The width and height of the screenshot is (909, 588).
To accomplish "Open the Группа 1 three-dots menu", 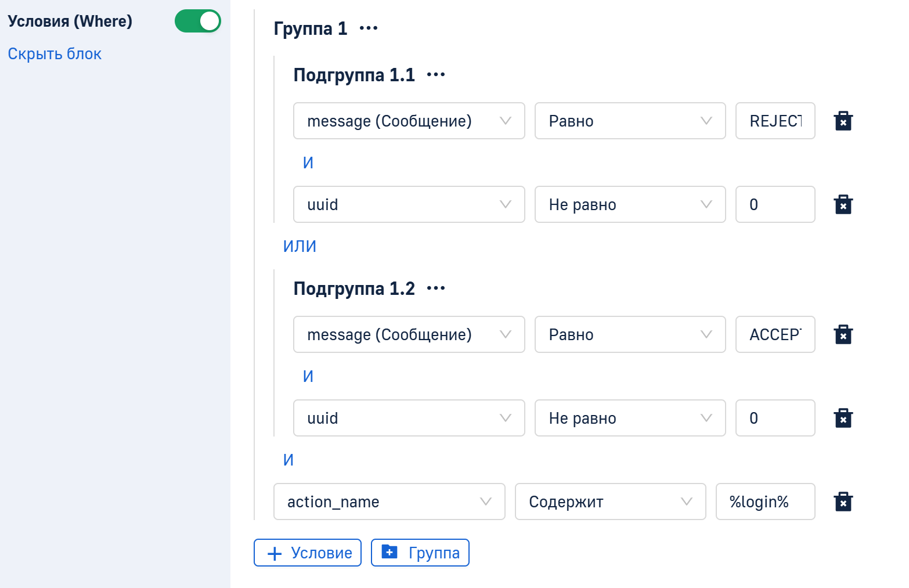I will pyautogui.click(x=369, y=28).
